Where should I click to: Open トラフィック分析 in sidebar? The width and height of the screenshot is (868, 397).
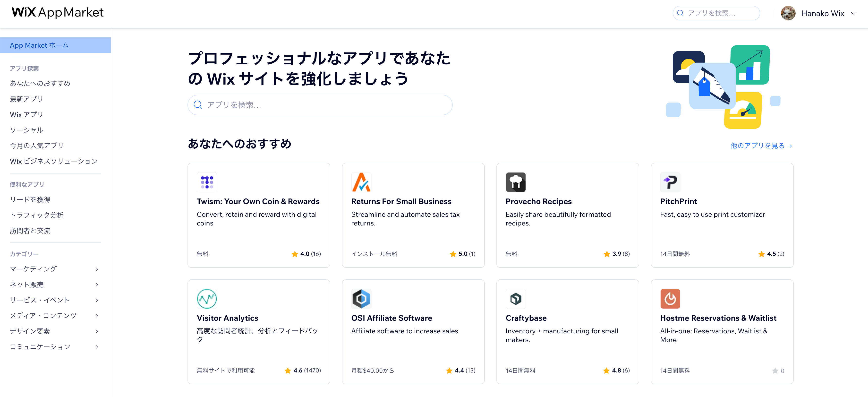tap(37, 215)
